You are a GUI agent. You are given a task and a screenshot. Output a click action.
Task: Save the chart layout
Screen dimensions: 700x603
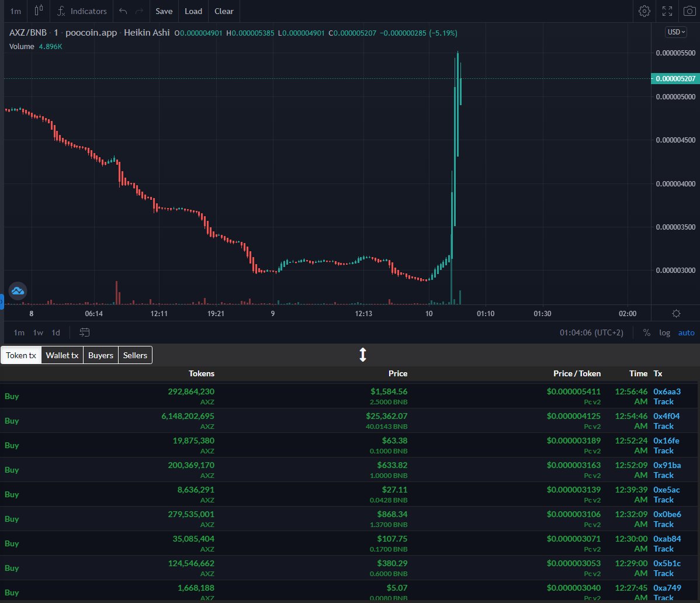164,11
